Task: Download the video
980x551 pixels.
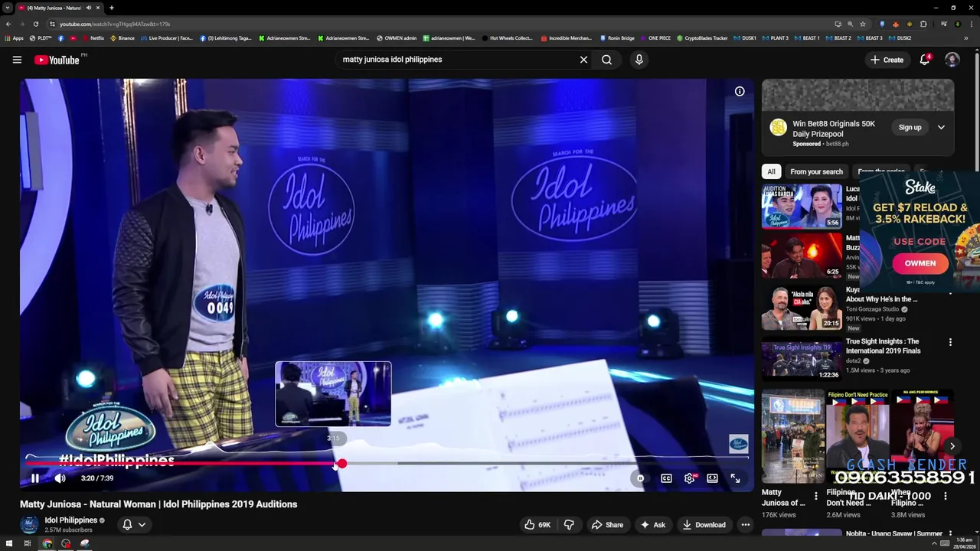Action: [x=704, y=525]
